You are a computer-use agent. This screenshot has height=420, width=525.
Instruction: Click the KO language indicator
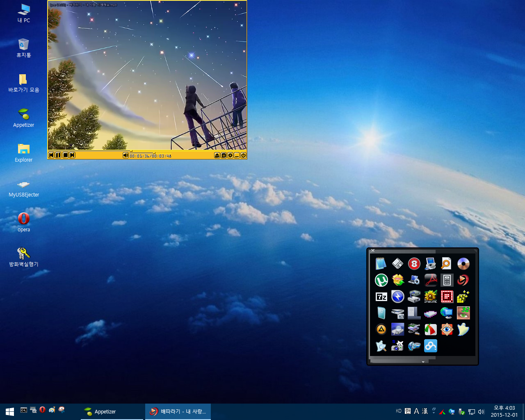[399, 411]
